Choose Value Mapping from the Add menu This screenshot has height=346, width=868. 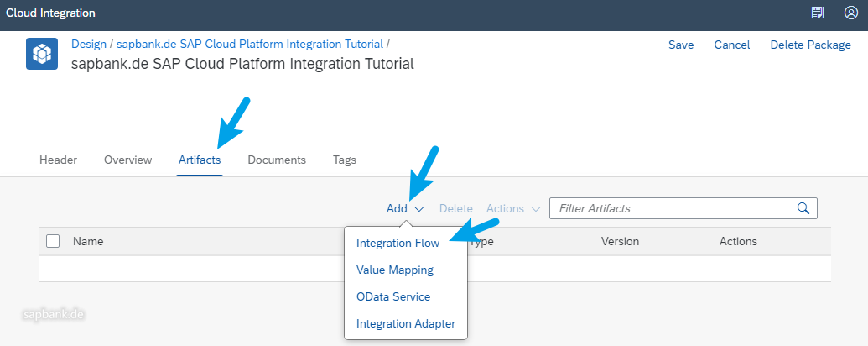[395, 270]
